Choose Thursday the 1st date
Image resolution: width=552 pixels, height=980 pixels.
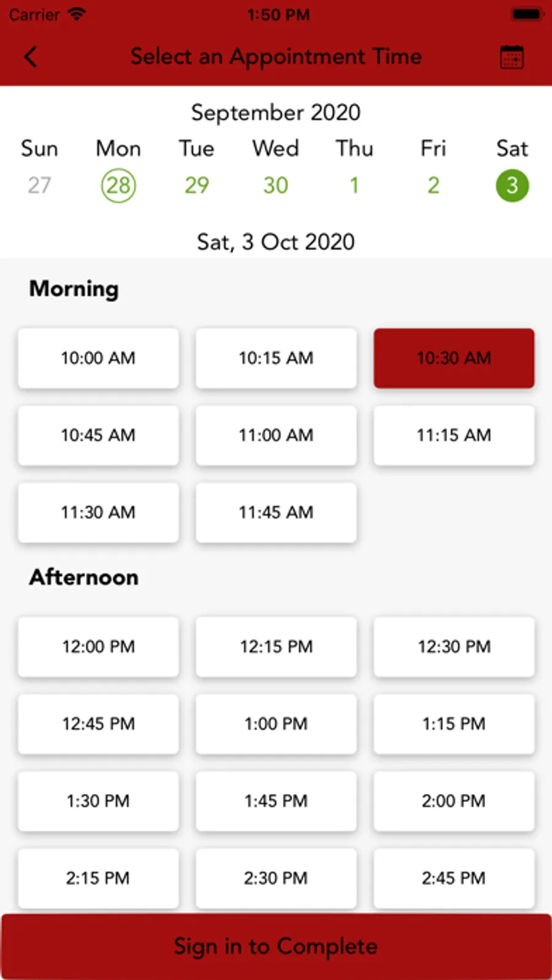coord(354,185)
